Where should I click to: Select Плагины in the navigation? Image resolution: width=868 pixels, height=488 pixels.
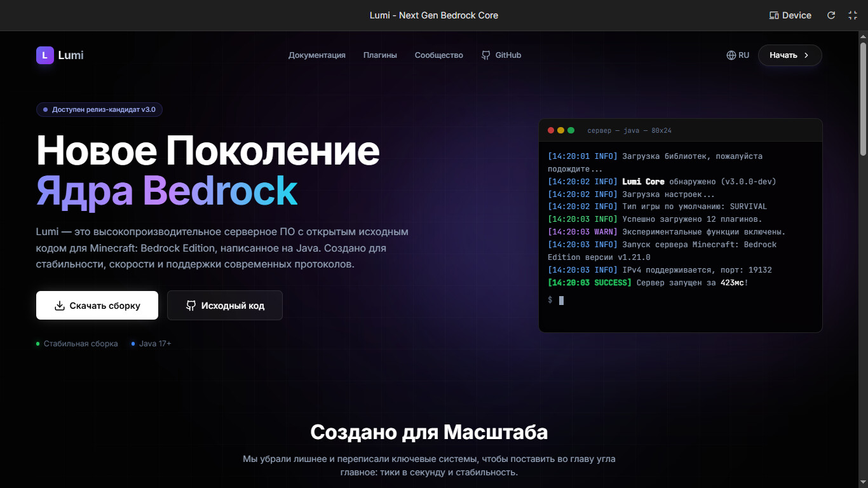[x=380, y=55]
